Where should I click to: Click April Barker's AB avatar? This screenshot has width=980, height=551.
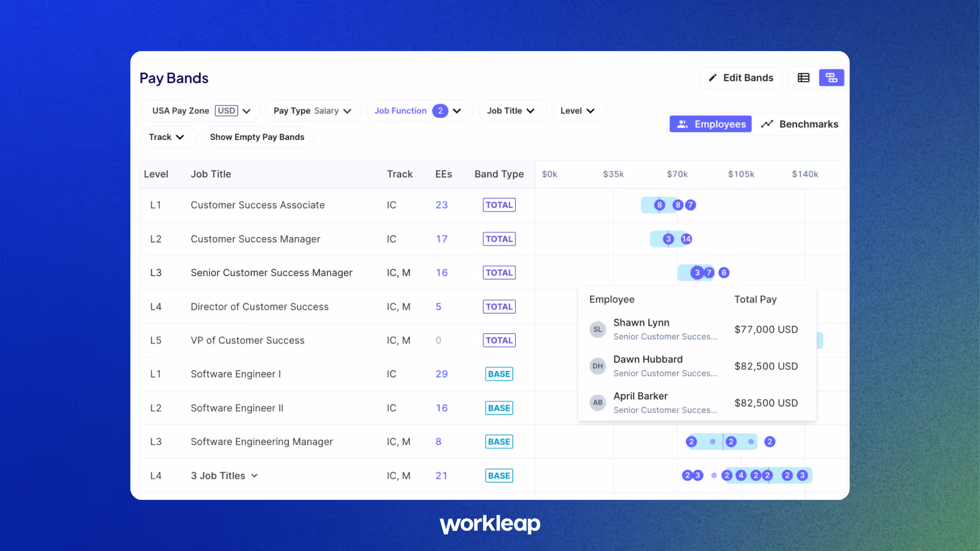click(598, 402)
